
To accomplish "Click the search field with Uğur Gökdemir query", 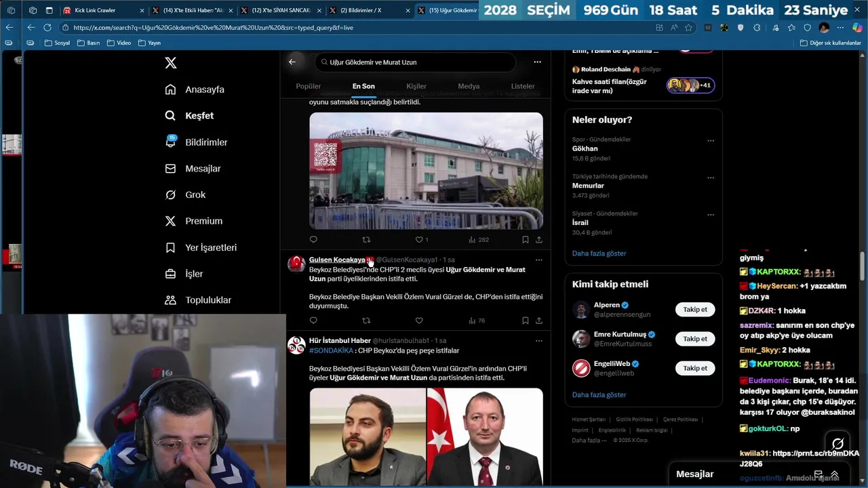I will (415, 62).
